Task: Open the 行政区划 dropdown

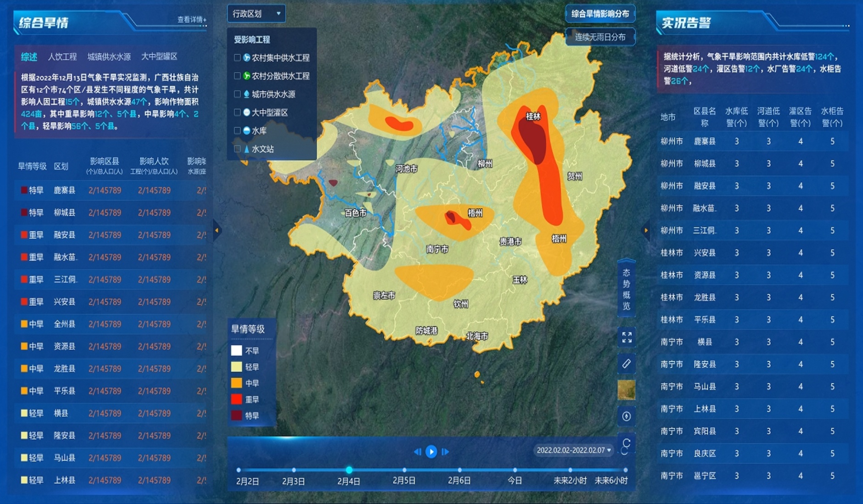Action: pos(256,14)
